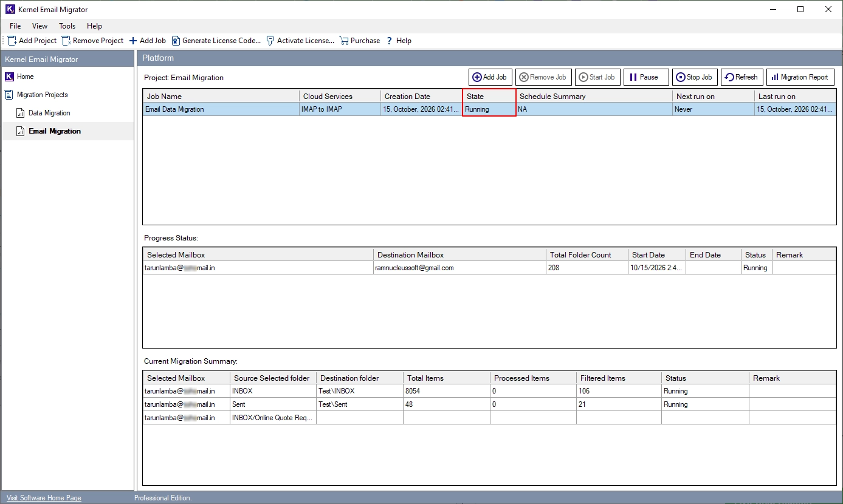The width and height of the screenshot is (843, 504).
Task: Click the Total Items column header
Action: point(447,378)
